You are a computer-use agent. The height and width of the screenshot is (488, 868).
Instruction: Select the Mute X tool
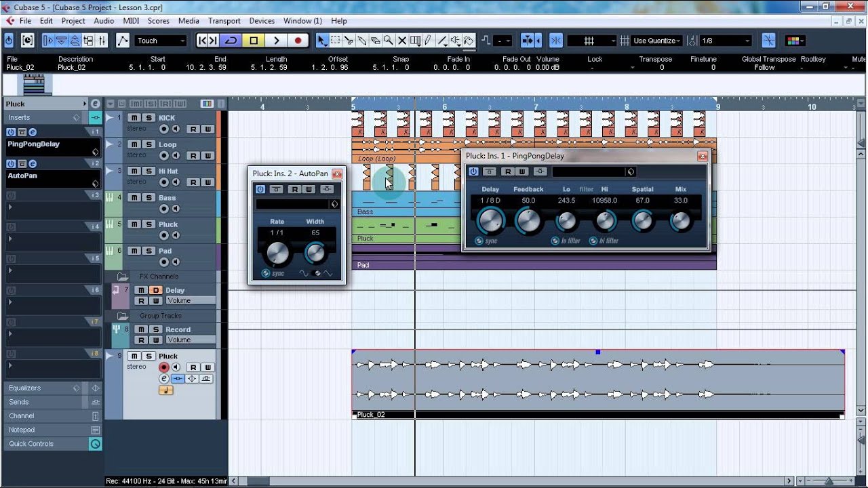(402, 41)
